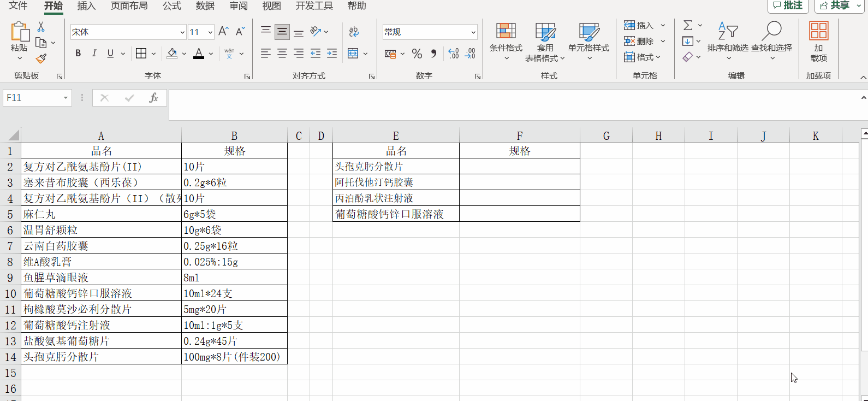Toggle italic formatting

pyautogui.click(x=94, y=53)
